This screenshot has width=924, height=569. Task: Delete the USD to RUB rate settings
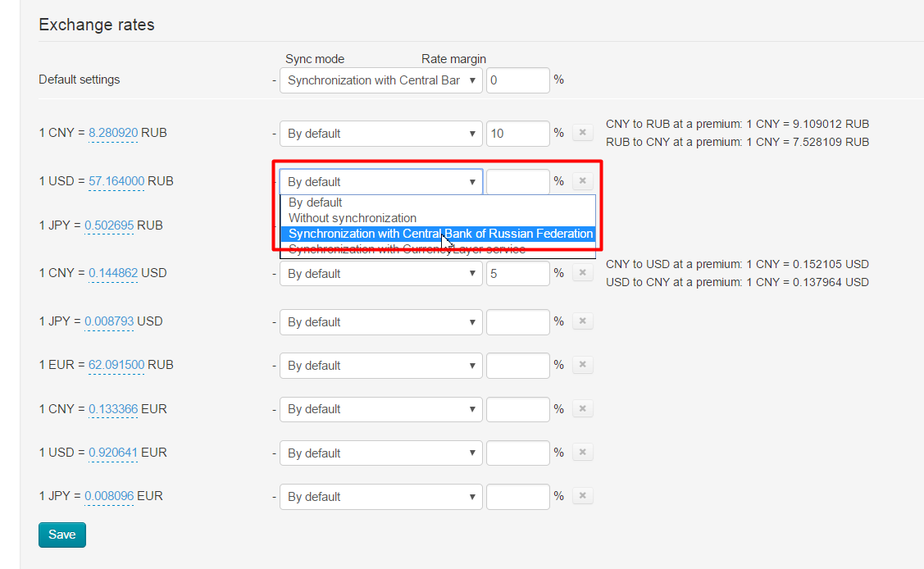pyautogui.click(x=582, y=181)
